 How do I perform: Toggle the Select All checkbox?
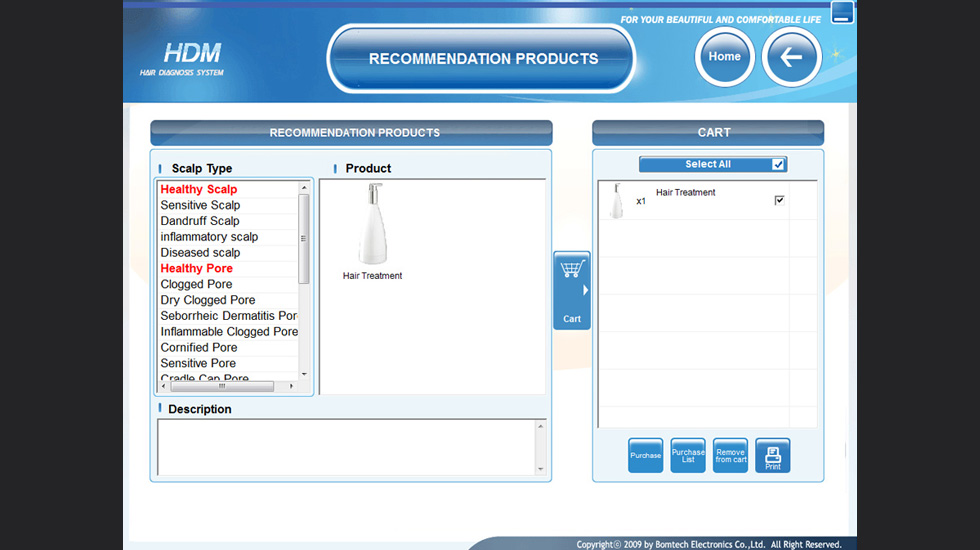[x=778, y=165]
